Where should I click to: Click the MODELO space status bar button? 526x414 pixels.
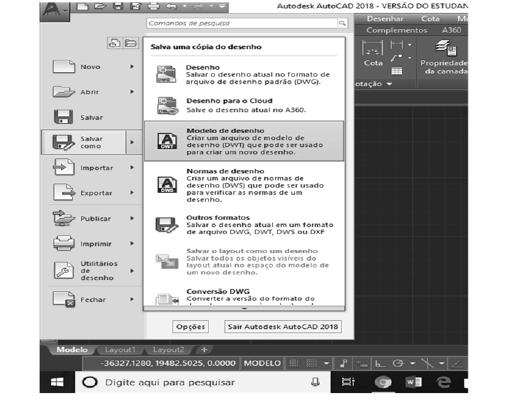click(262, 363)
